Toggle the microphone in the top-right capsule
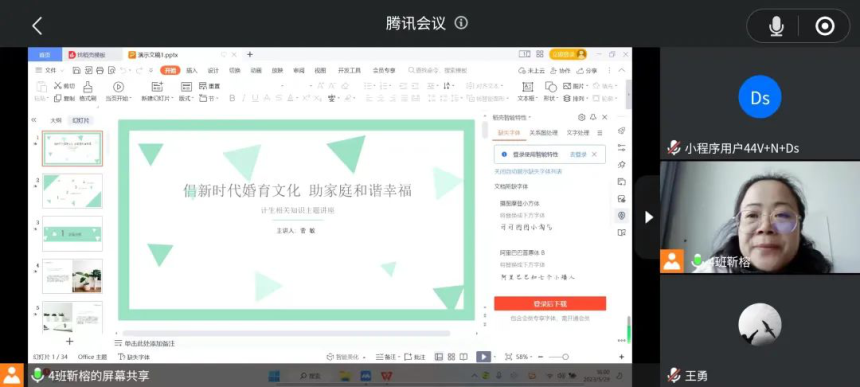The image size is (860, 387). pos(776,26)
